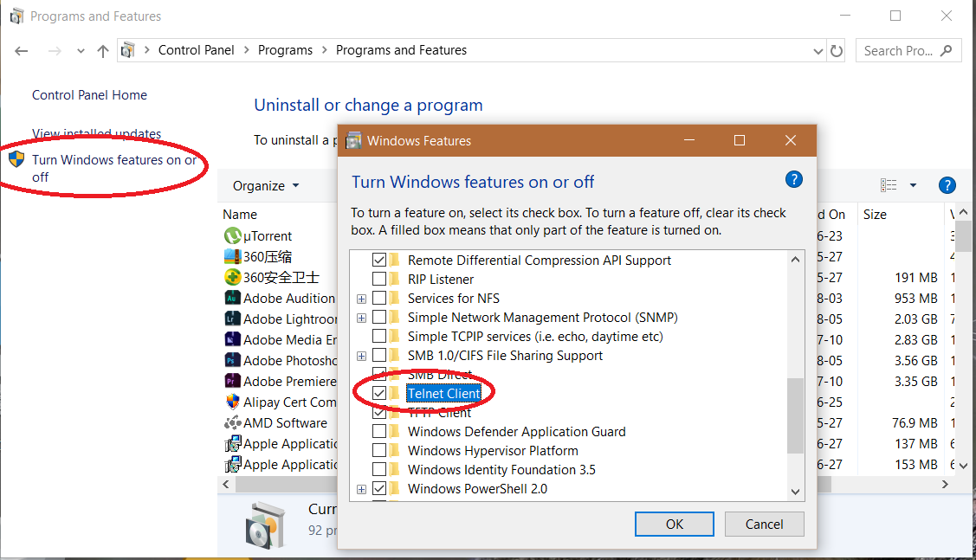Open help via blue question mark in dialog

793,180
